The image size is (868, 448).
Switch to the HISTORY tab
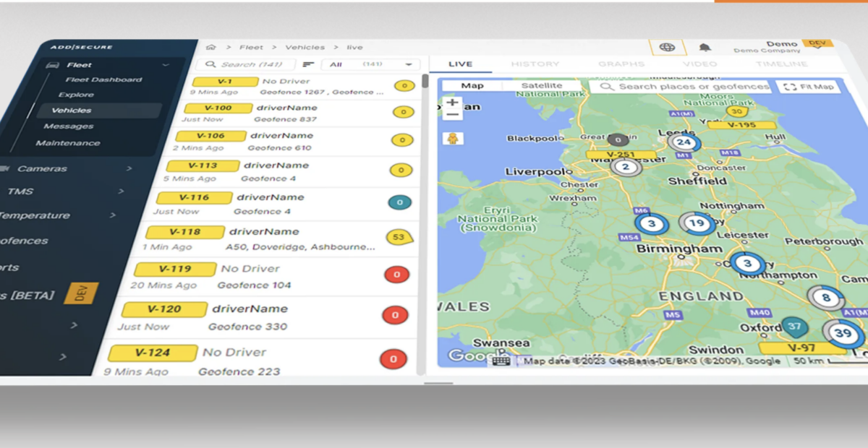click(535, 64)
